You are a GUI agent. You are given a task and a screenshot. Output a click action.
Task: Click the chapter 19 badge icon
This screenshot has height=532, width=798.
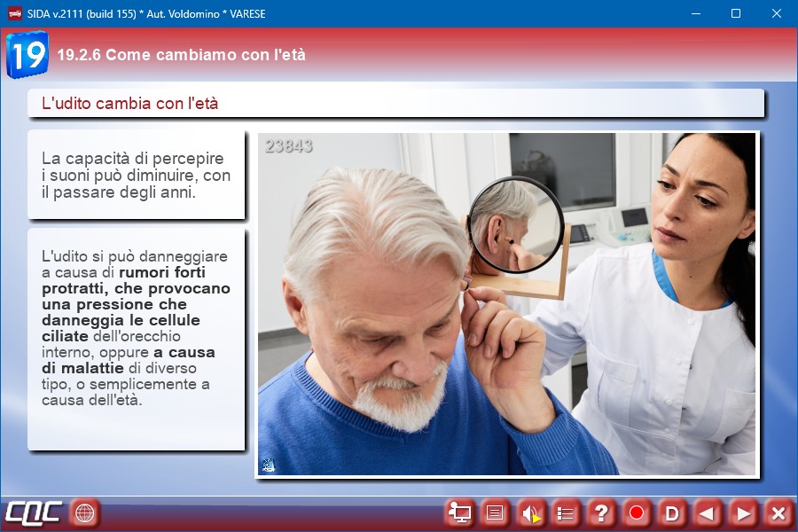pyautogui.click(x=27, y=55)
